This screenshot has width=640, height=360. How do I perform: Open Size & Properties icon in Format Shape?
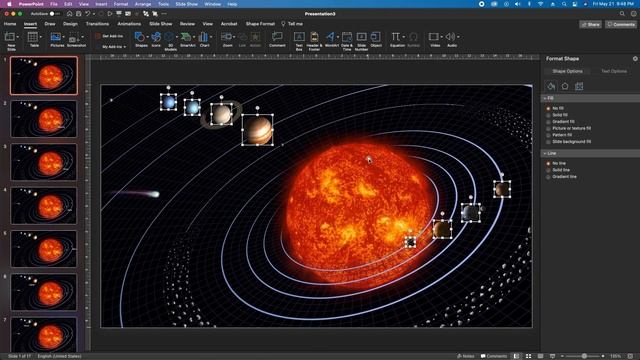click(x=579, y=86)
